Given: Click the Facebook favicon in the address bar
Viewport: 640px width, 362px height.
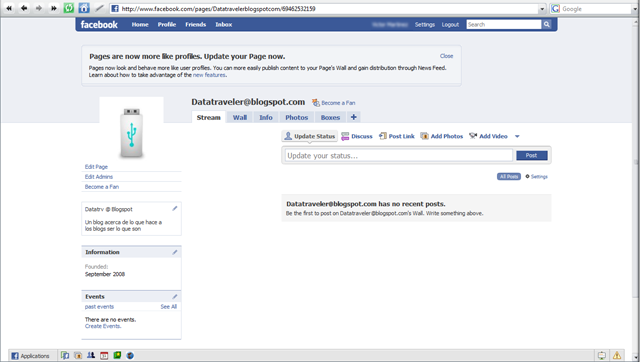Looking at the screenshot, I should click(115, 9).
